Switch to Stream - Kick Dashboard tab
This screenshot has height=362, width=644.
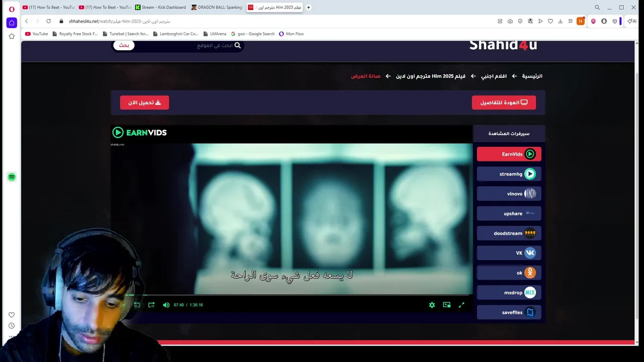tap(161, 8)
